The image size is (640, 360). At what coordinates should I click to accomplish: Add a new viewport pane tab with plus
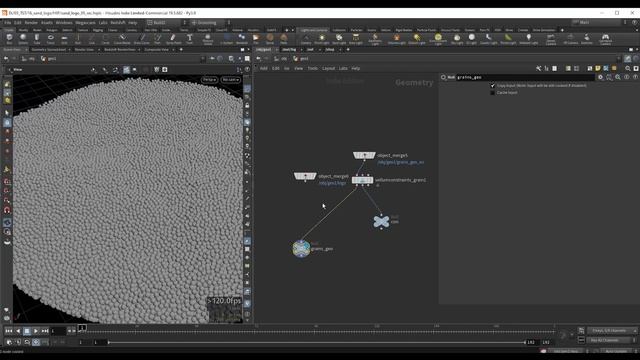181,50
